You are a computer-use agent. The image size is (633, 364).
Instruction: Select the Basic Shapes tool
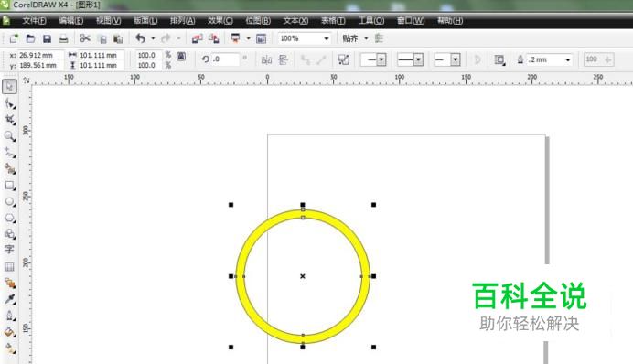pos(10,234)
